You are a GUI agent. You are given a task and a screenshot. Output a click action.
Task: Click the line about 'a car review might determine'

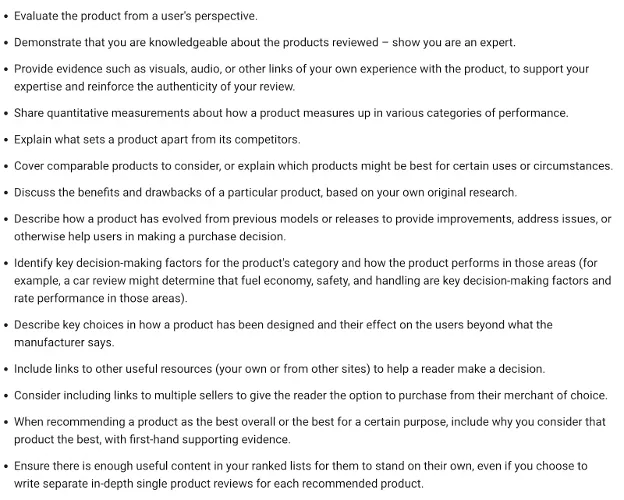click(312, 281)
